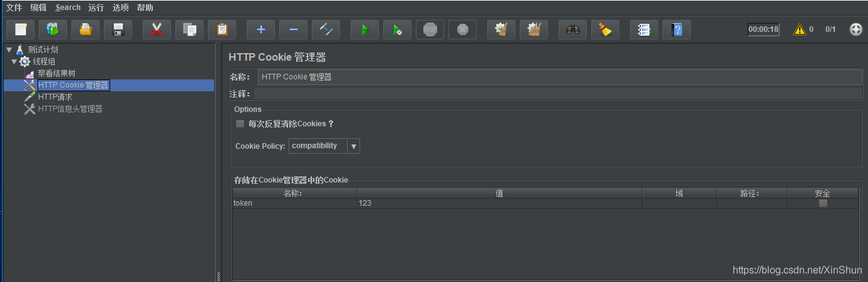
Task: Click the 域 column header
Action: pyautogui.click(x=679, y=193)
